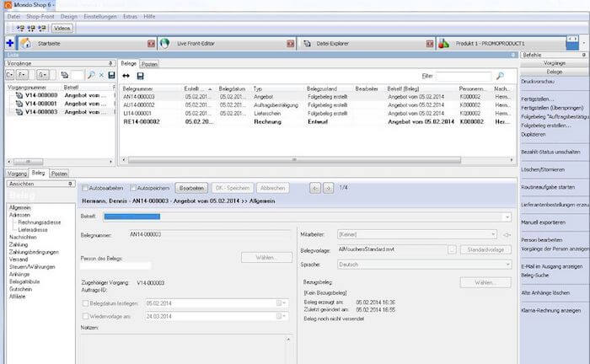Click the Notizen scrollbar up arrow

pyautogui.click(x=288, y=340)
